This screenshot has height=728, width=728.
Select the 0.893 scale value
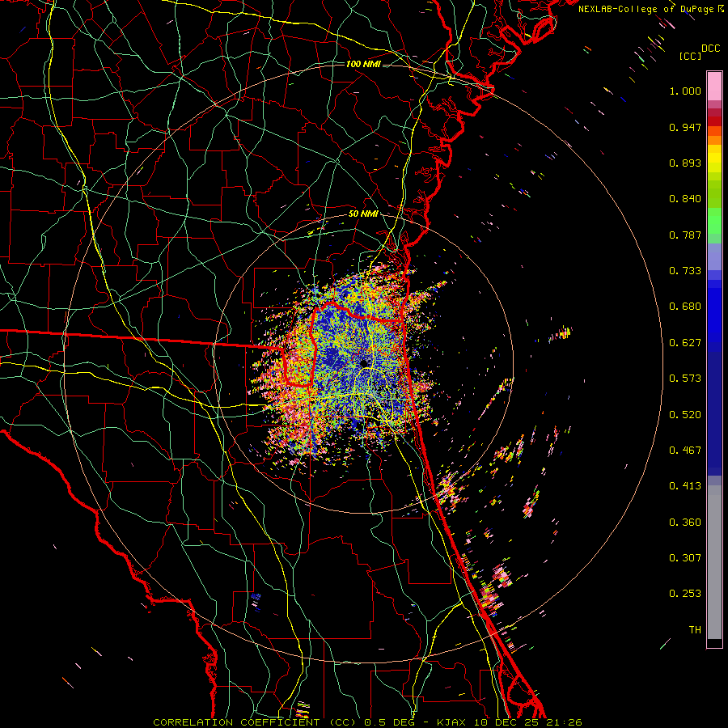pos(685,163)
